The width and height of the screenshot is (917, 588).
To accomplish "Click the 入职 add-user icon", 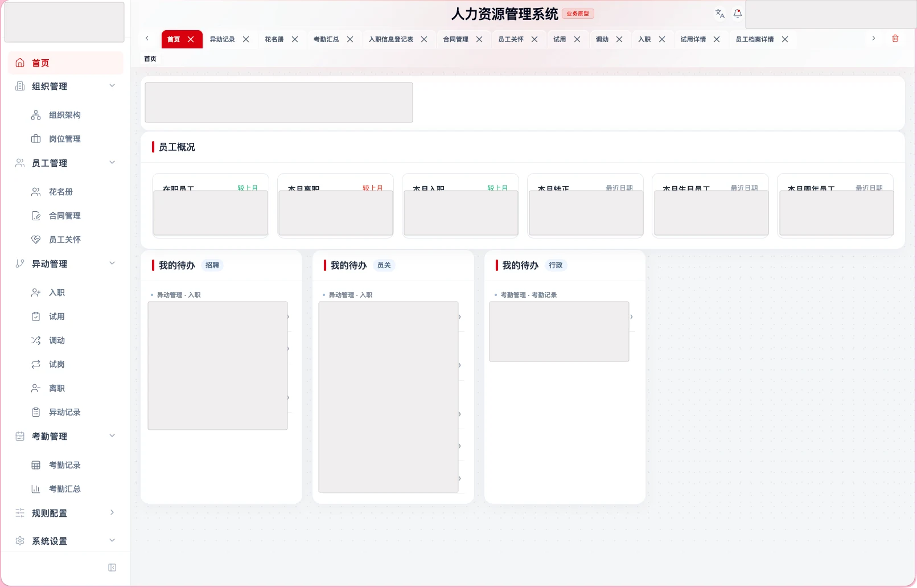I will [x=36, y=293].
